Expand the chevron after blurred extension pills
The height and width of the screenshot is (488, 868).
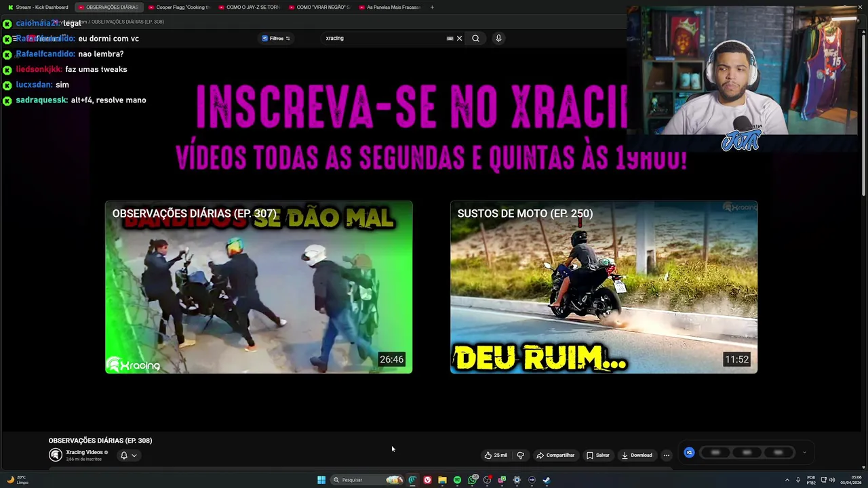coord(804,453)
